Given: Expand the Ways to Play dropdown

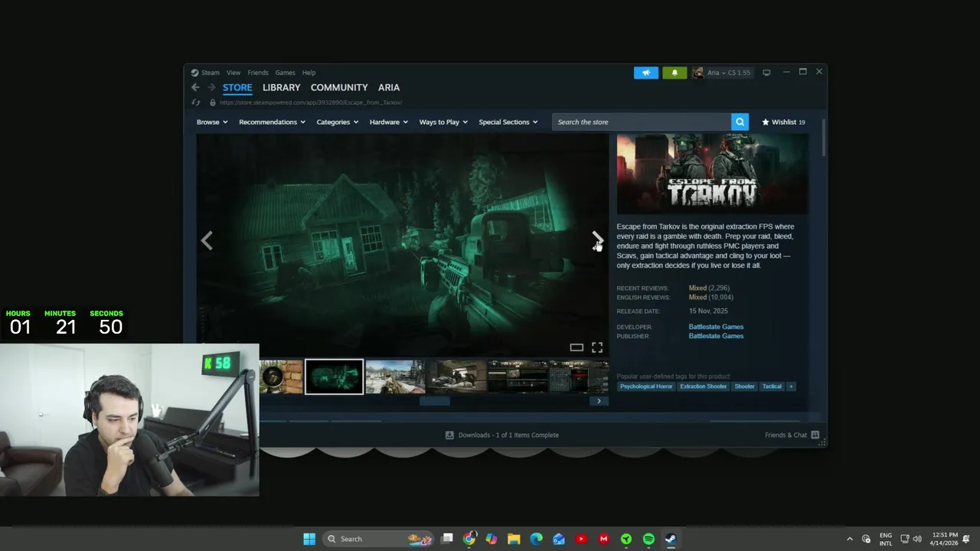Looking at the screenshot, I should click(443, 122).
